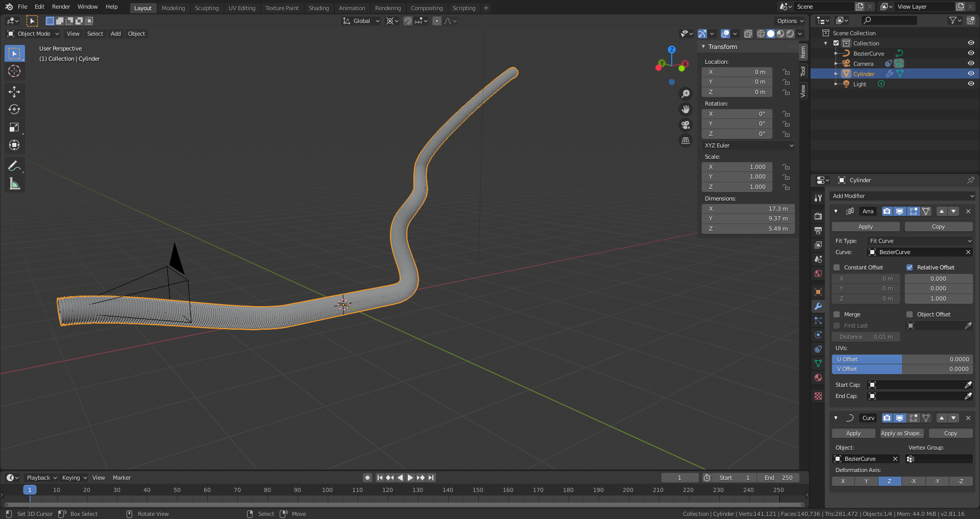Click the timeline play button
980x519 pixels.
[410, 478]
